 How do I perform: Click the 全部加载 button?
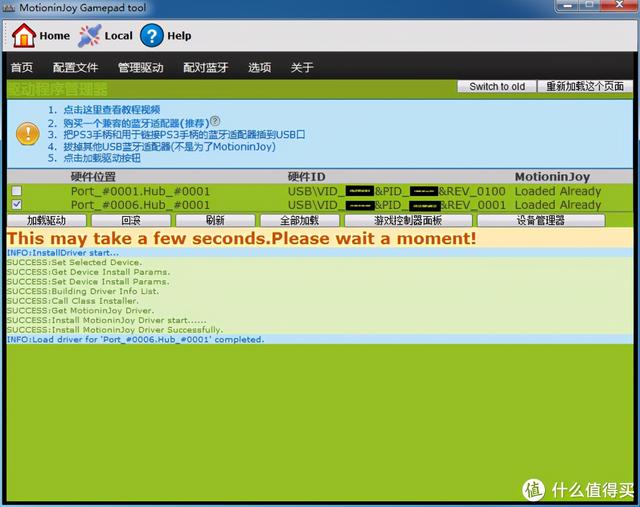coord(300,220)
